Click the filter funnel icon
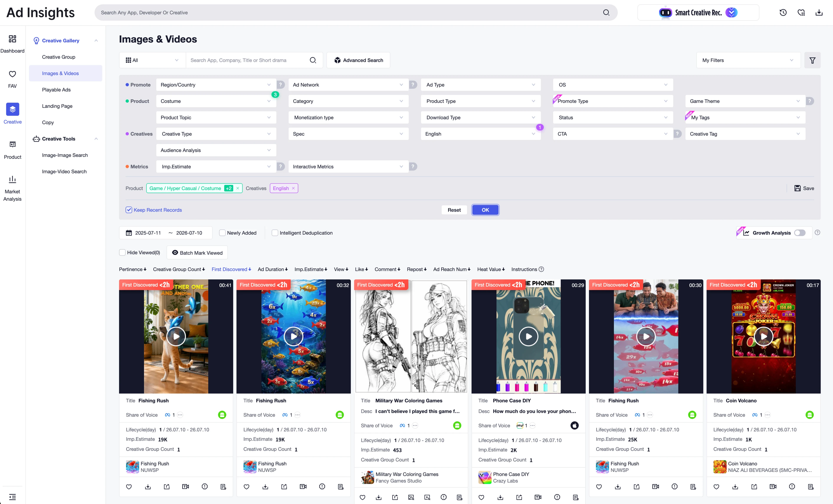This screenshot has height=504, width=833. point(812,60)
